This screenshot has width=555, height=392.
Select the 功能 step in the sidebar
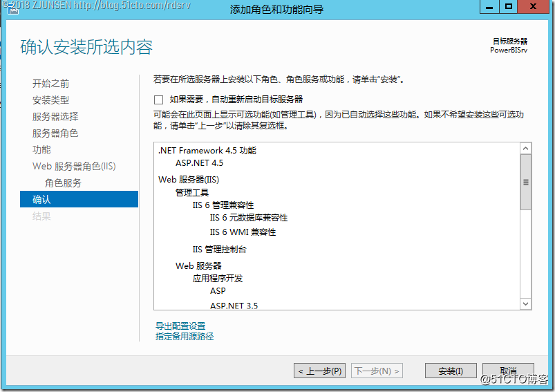point(41,150)
